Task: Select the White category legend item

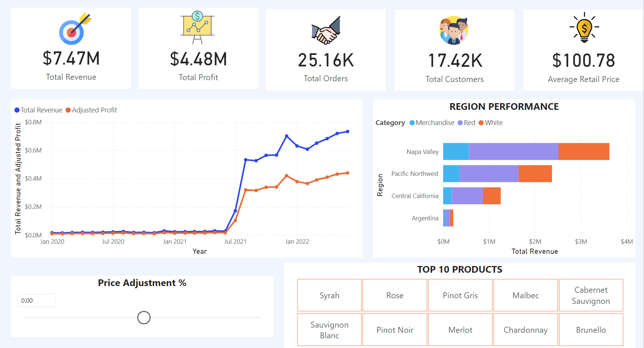Action: click(491, 123)
